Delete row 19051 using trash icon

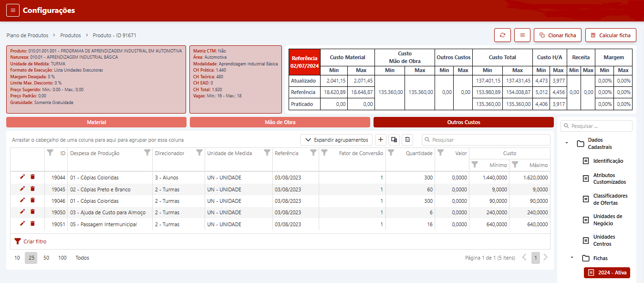coord(32,224)
